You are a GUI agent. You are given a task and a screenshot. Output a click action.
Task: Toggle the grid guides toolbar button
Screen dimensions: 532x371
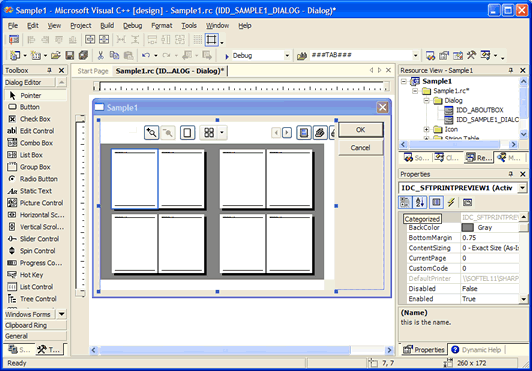(198, 39)
